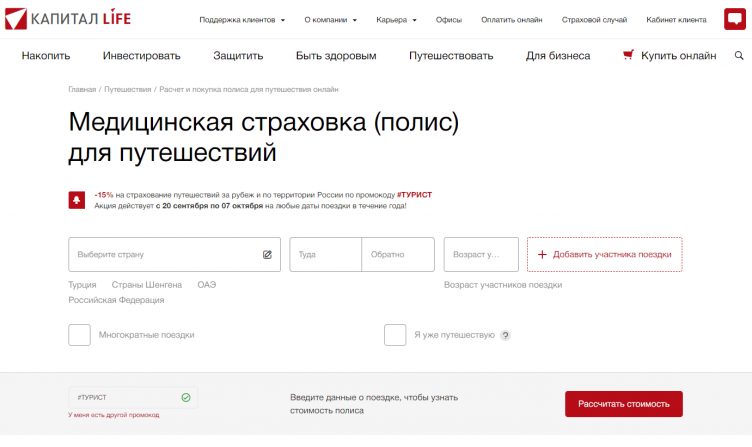The height and width of the screenshot is (447, 752).
Task: Select the Турция quick country option
Action: [x=82, y=285]
